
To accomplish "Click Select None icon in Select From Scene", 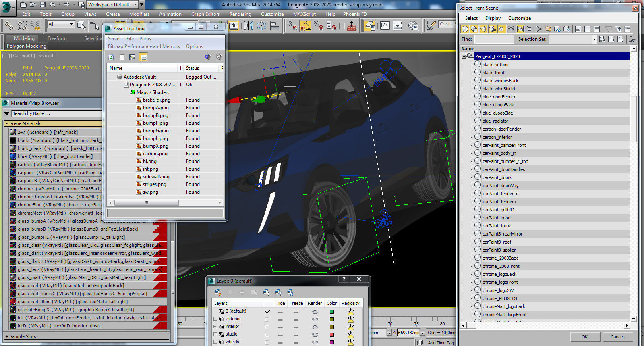I will [x=588, y=29].
